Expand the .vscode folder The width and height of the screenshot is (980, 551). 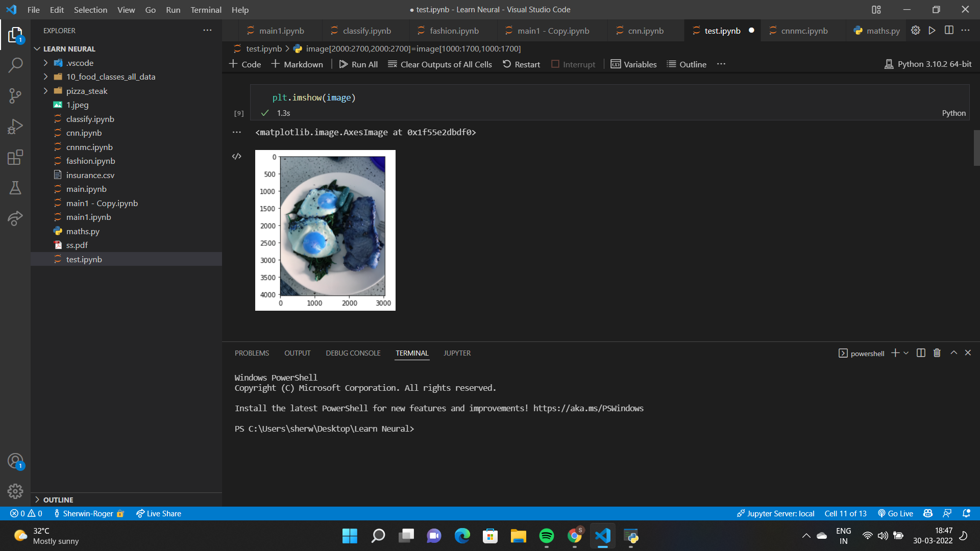click(46, 62)
